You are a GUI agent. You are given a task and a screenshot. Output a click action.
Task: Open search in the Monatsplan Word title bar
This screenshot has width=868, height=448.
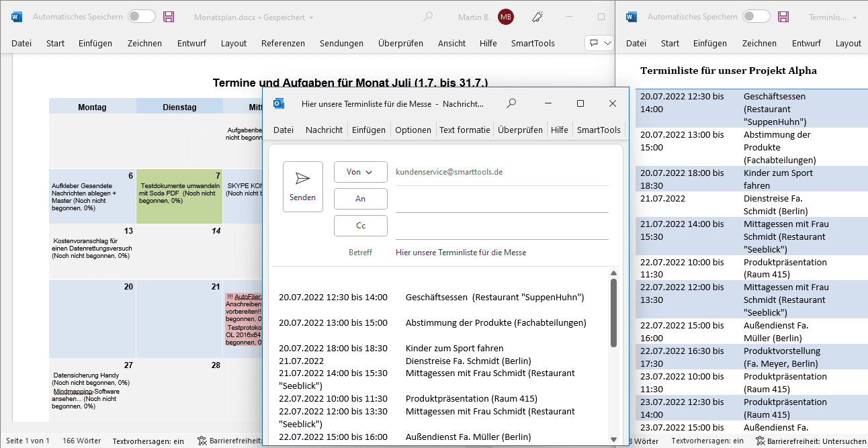tap(428, 17)
